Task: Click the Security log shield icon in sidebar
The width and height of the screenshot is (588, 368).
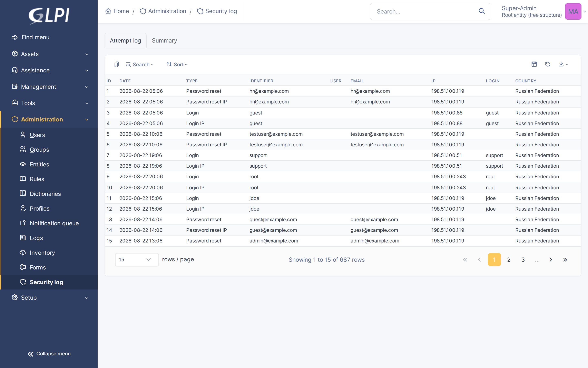Action: pyautogui.click(x=23, y=282)
